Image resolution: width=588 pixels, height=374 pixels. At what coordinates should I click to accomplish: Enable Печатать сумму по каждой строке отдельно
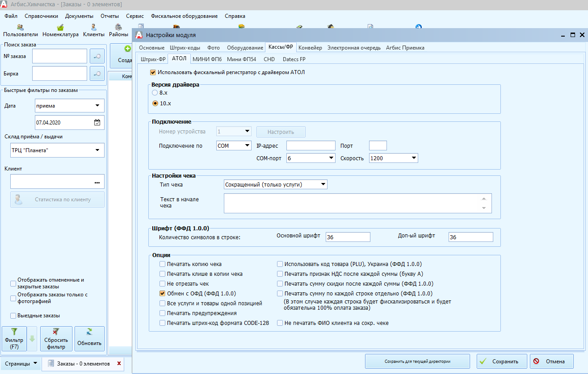coord(280,294)
